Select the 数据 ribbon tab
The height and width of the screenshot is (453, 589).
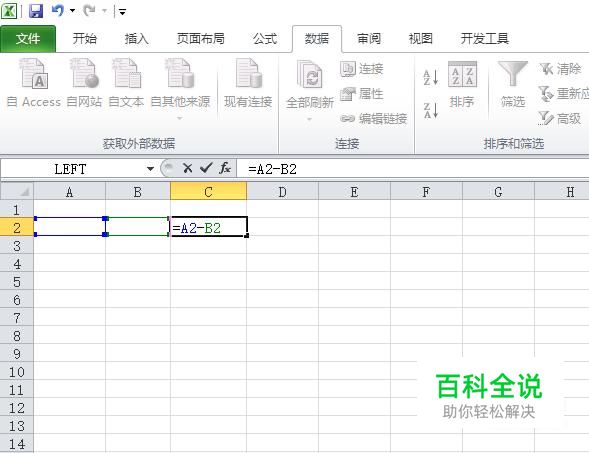(x=317, y=39)
